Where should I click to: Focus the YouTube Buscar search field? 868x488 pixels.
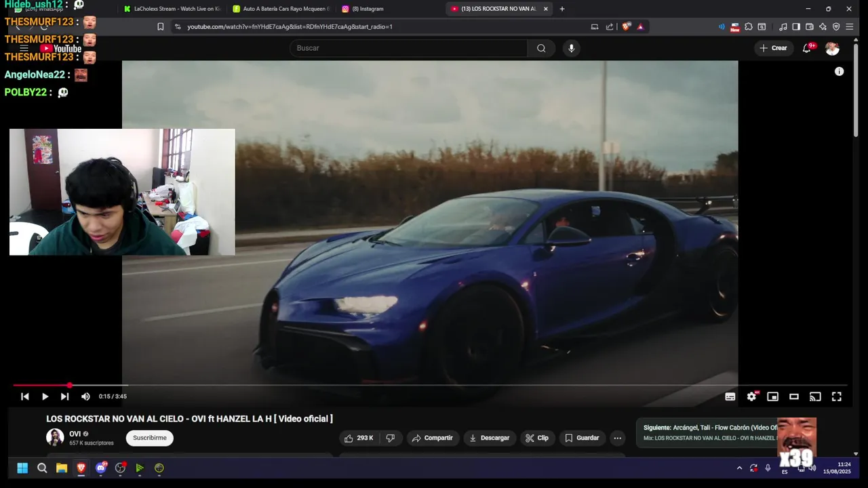[408, 48]
